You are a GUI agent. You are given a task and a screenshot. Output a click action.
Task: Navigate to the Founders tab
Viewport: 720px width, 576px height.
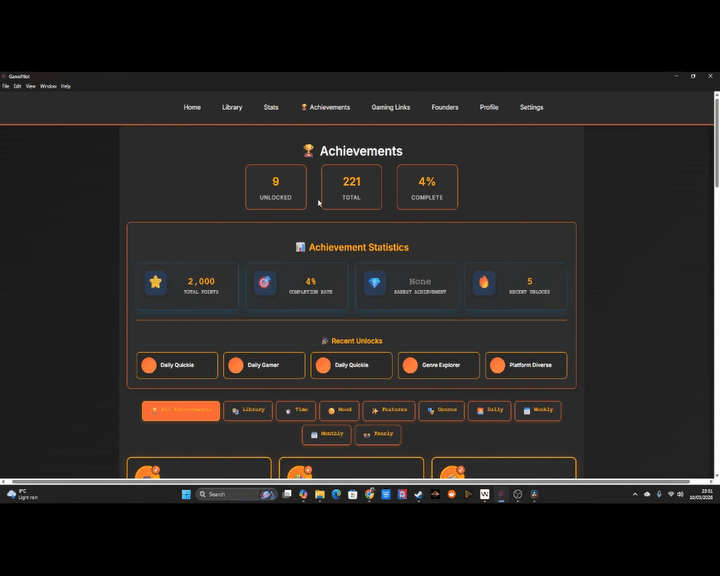[x=445, y=108]
